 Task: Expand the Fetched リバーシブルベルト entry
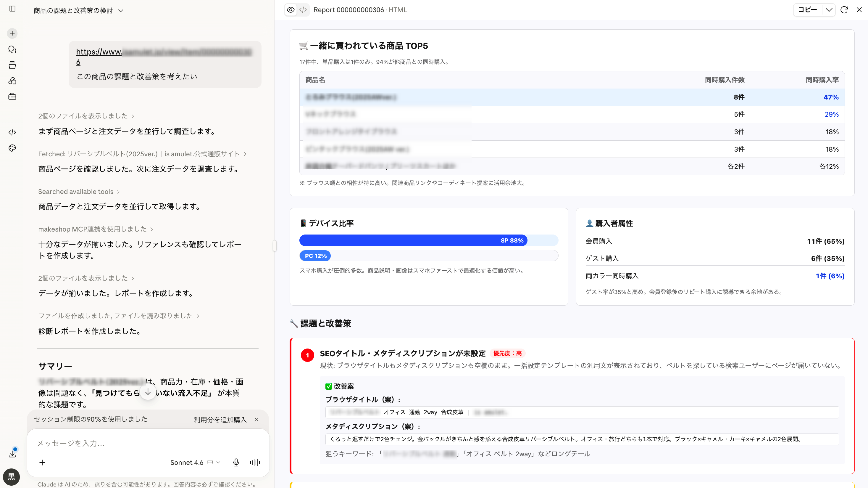coord(143,154)
